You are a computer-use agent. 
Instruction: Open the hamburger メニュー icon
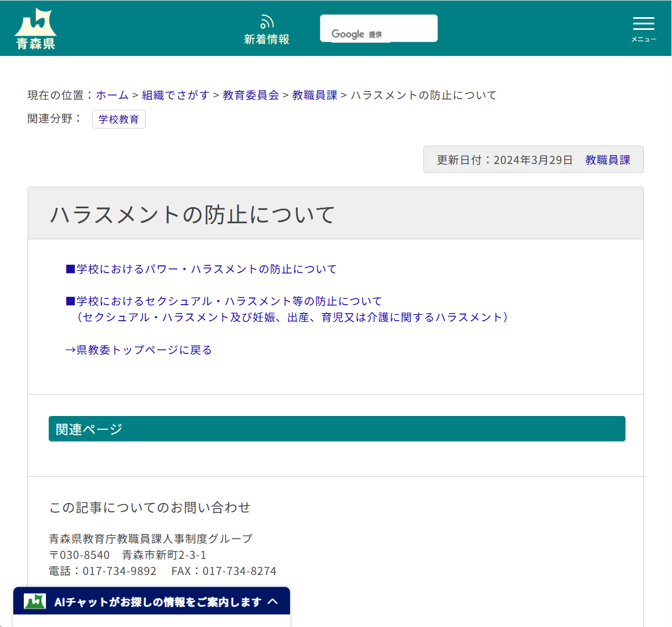click(x=643, y=23)
